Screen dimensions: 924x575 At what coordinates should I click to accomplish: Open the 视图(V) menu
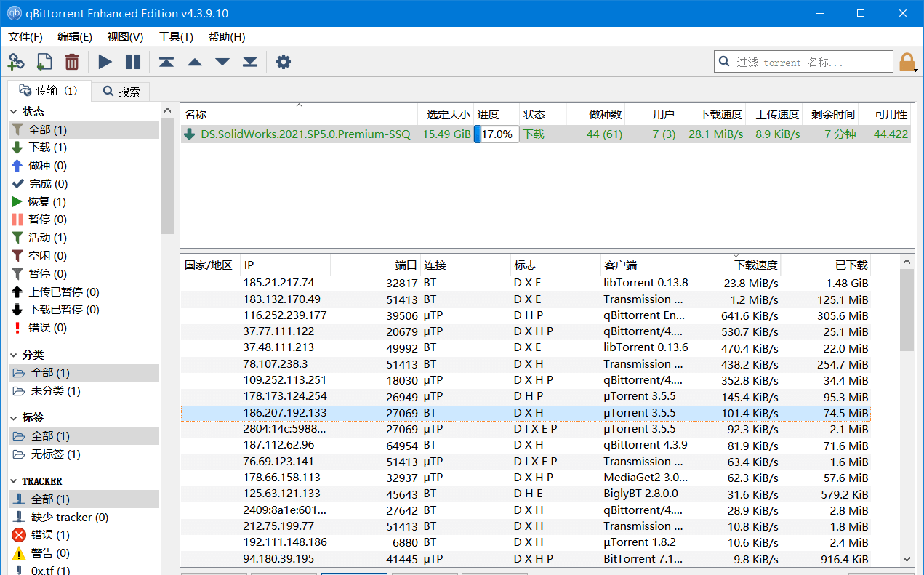click(x=125, y=37)
